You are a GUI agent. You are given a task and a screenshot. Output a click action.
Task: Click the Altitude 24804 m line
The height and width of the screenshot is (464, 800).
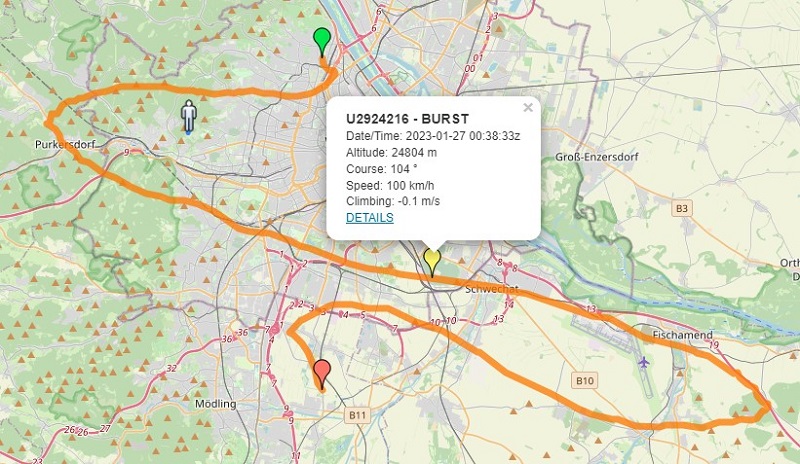click(x=391, y=152)
